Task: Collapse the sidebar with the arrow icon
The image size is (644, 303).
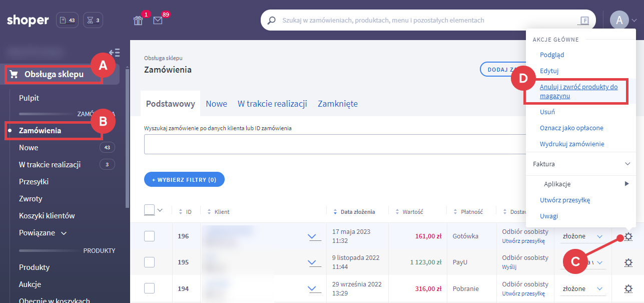Action: coord(114,53)
